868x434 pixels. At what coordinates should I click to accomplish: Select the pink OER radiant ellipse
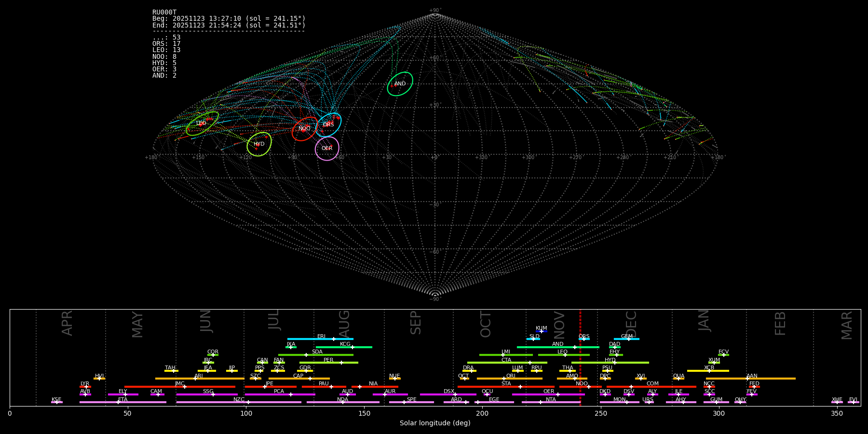tap(327, 149)
